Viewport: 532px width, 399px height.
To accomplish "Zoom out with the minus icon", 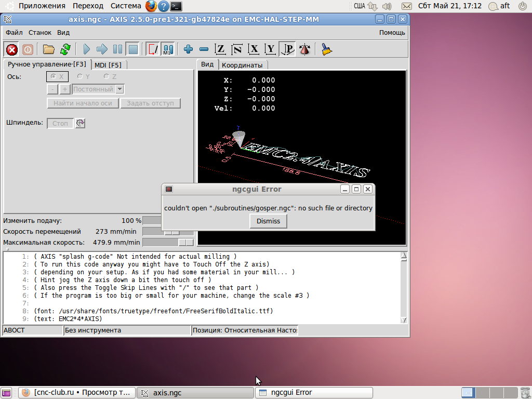I will [x=204, y=49].
